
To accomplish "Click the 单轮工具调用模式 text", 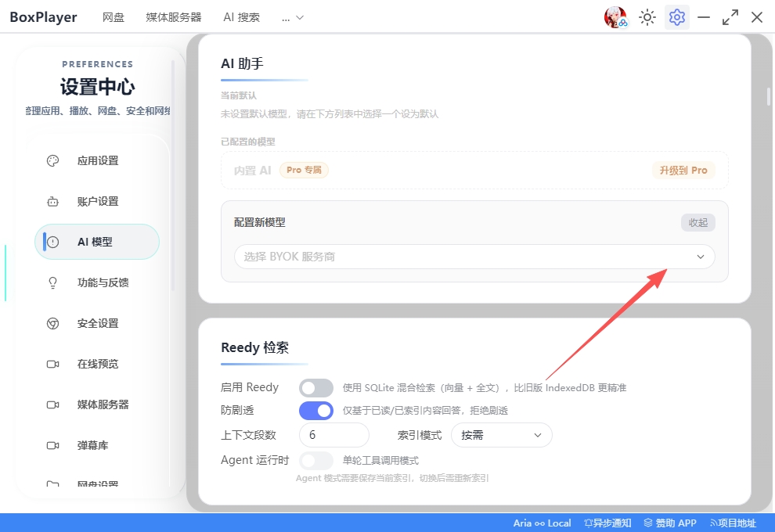I will (380, 460).
